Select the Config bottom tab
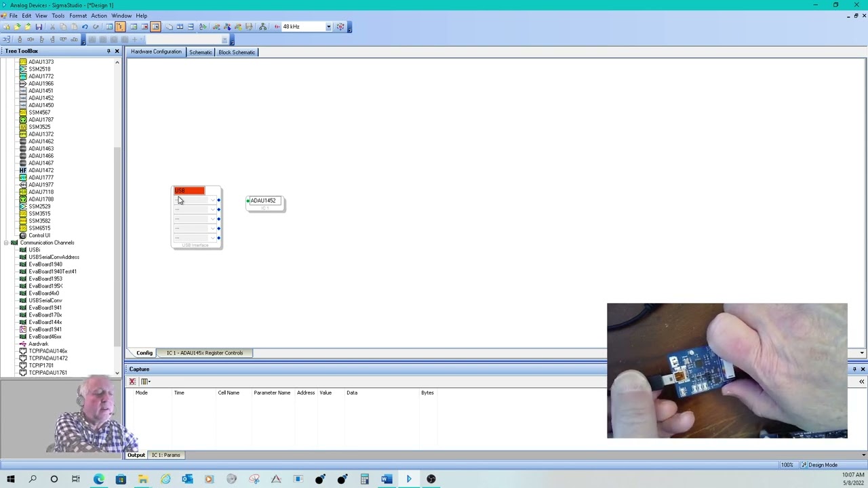 point(144,353)
